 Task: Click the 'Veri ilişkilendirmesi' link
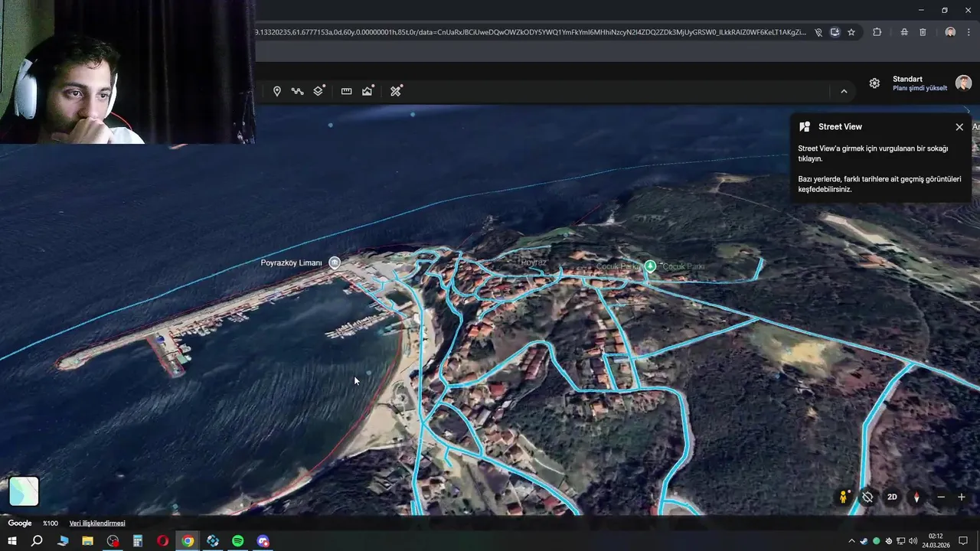[97, 523]
